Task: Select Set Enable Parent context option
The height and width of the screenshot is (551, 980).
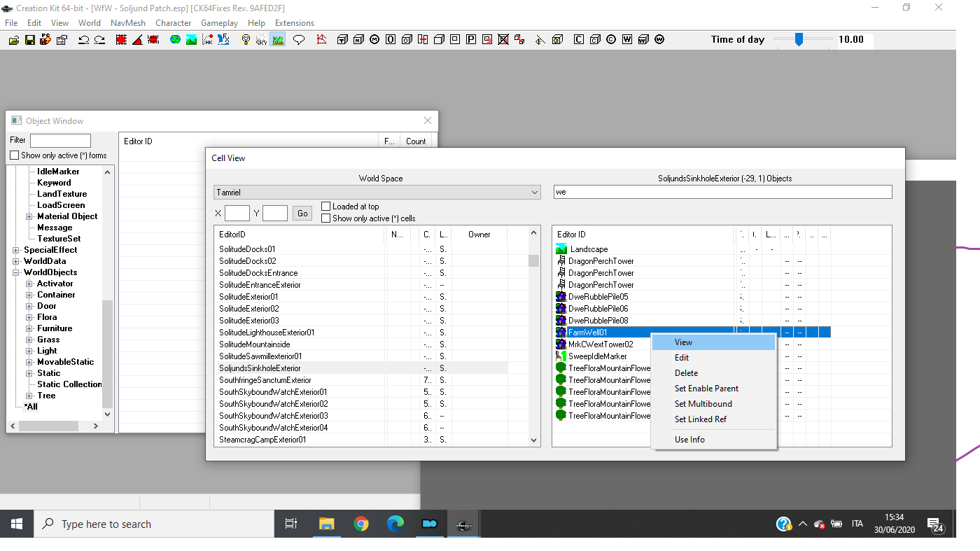Action: pyautogui.click(x=713, y=389)
